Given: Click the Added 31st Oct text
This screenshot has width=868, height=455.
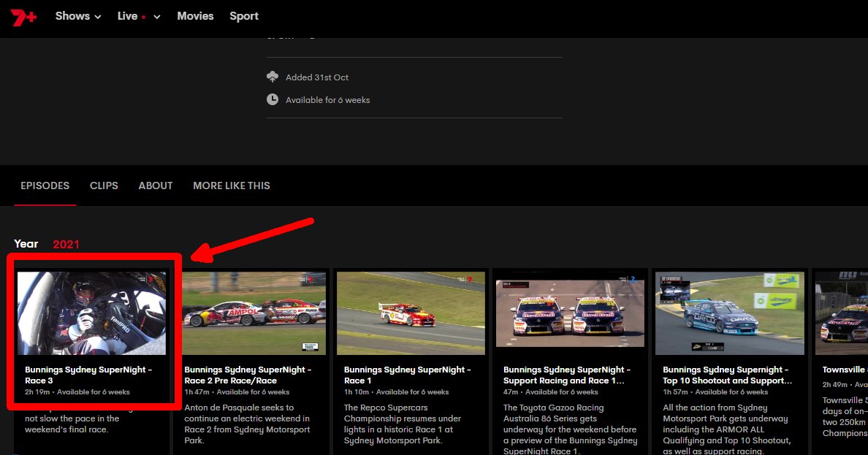Looking at the screenshot, I should (x=316, y=77).
